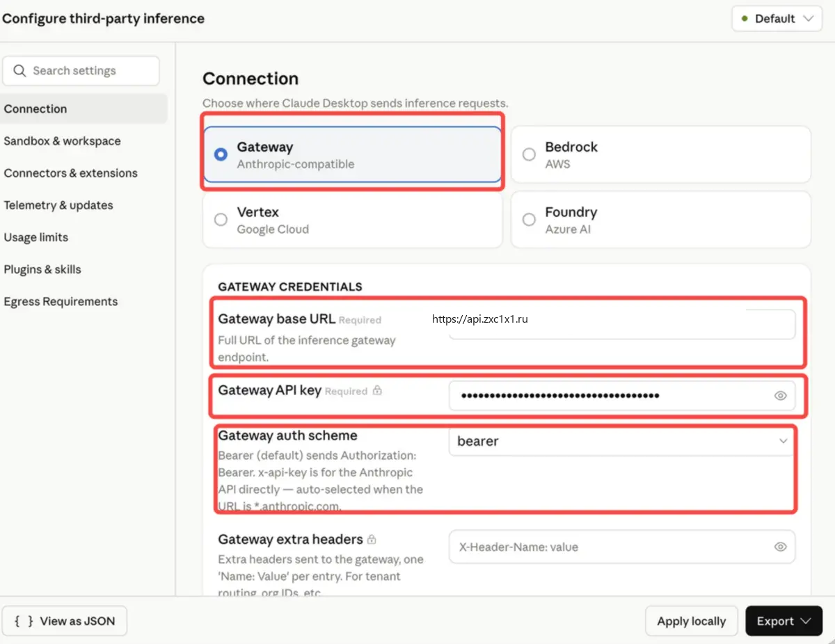Screen dimensions: 835x644
Task: Open the Default profile dropdown
Action: click(777, 19)
